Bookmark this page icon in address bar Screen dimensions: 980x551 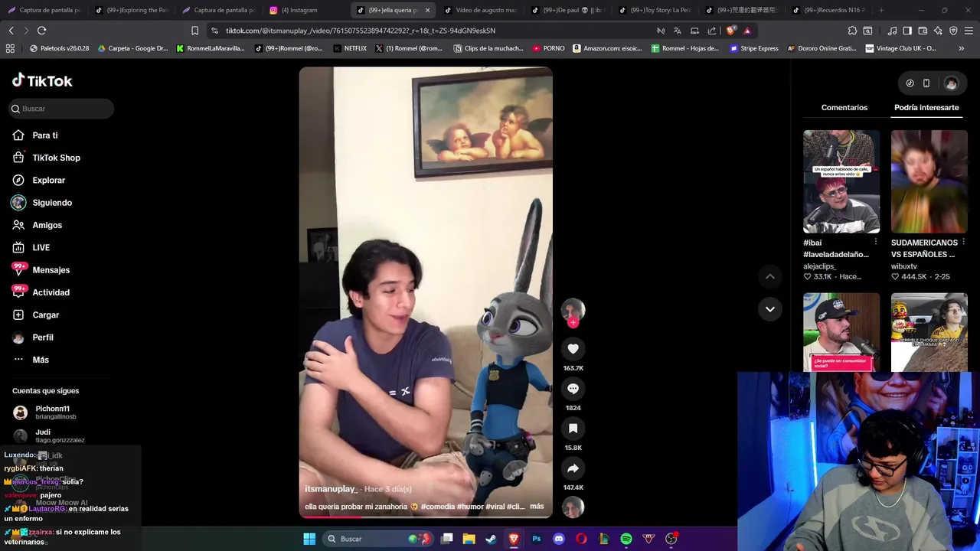click(194, 31)
